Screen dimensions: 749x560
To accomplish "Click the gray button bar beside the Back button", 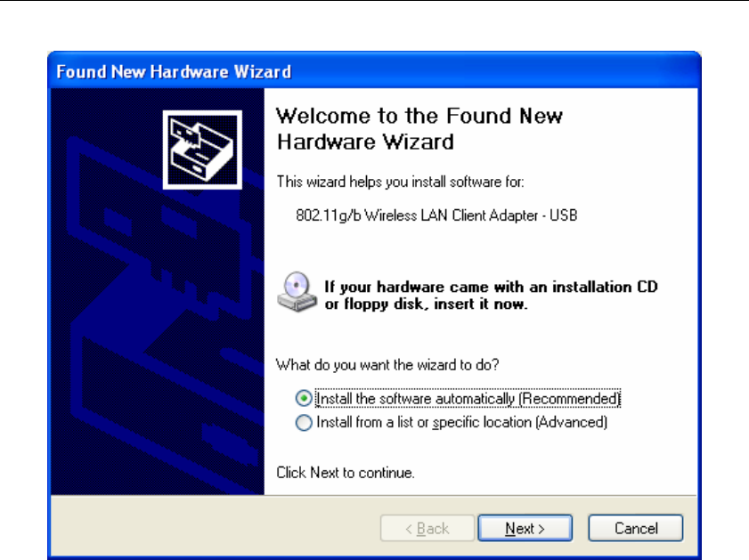I will [215, 528].
